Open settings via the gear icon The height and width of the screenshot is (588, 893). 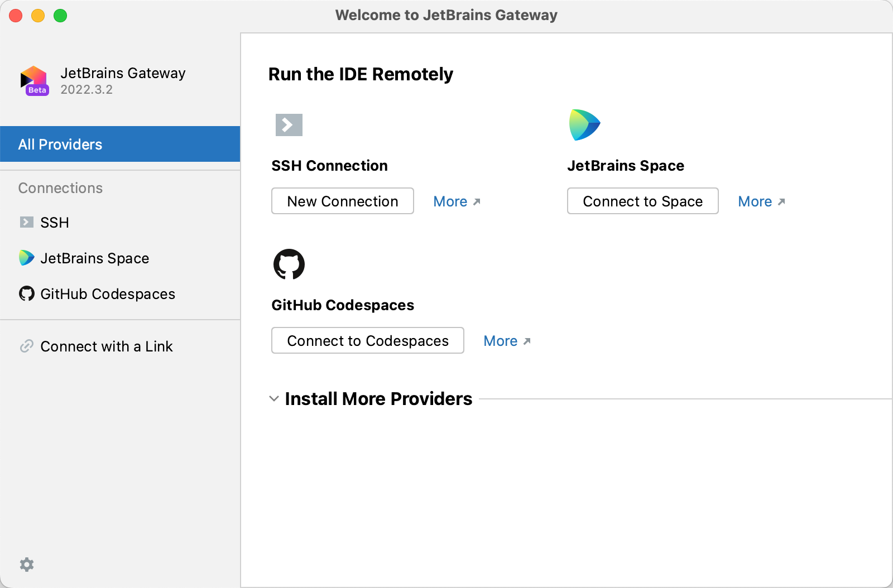pos(27,565)
